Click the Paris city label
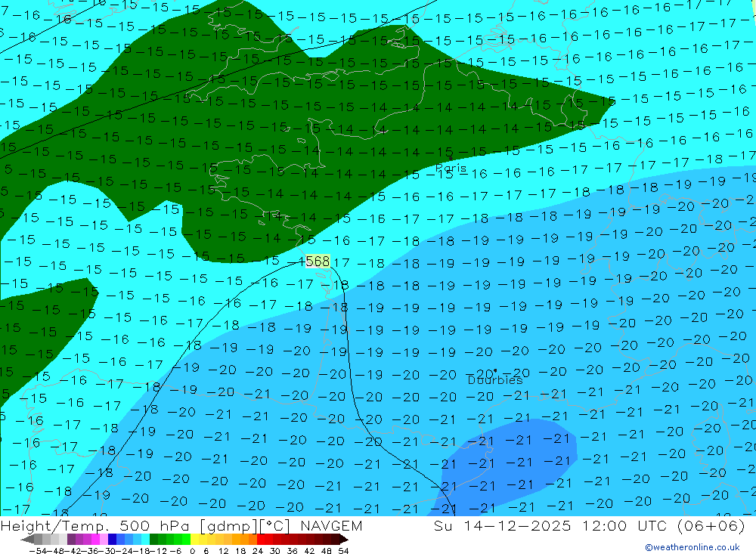The height and width of the screenshot is (554, 756). (451, 169)
